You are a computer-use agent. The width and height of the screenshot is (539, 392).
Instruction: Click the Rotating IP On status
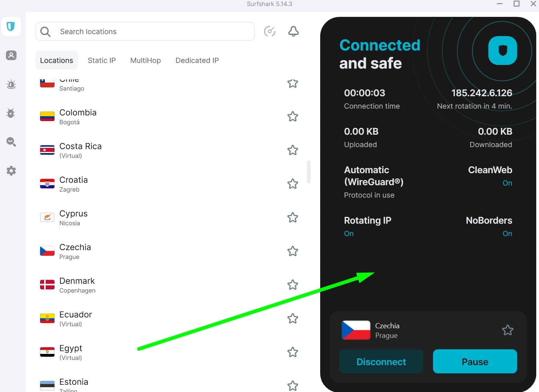[x=349, y=234]
